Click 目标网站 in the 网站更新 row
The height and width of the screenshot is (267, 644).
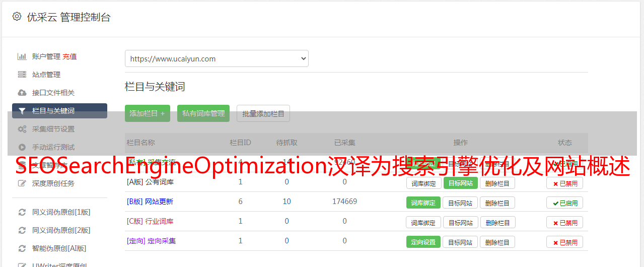tap(461, 203)
